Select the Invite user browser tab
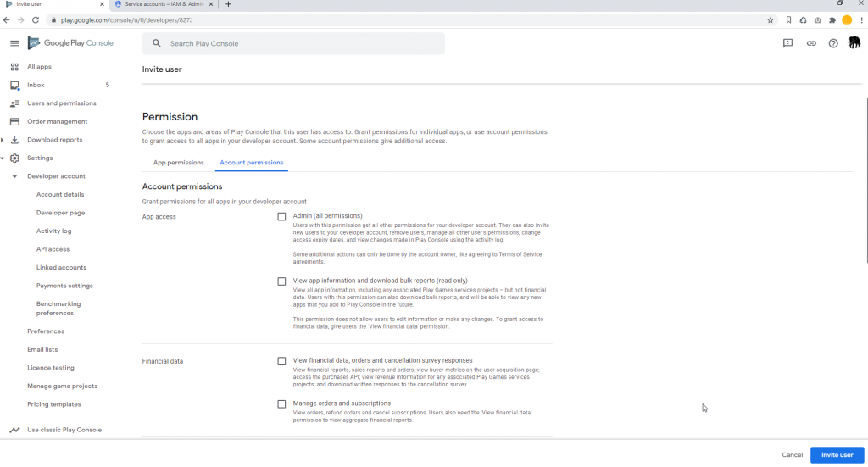This screenshot has height=467, width=868. tap(53, 4)
